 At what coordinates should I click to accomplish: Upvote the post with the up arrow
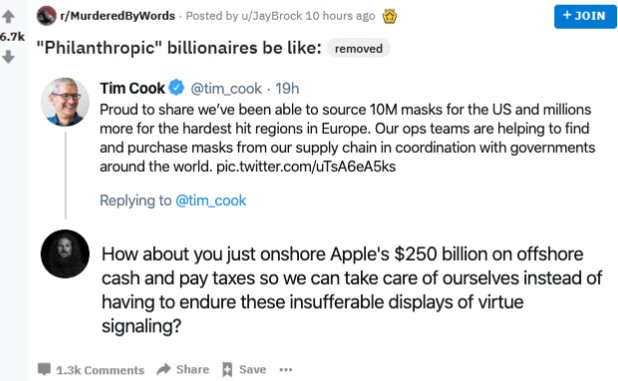(8, 17)
